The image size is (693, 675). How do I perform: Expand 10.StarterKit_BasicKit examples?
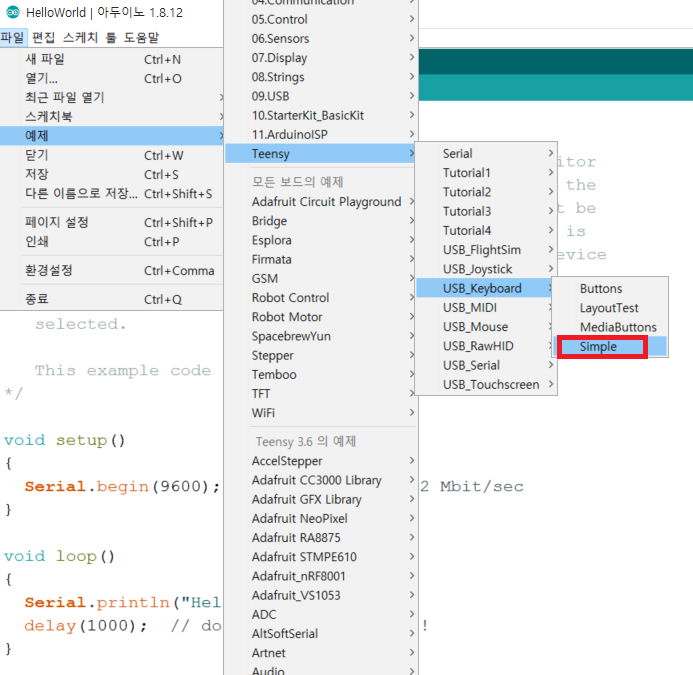point(321,115)
